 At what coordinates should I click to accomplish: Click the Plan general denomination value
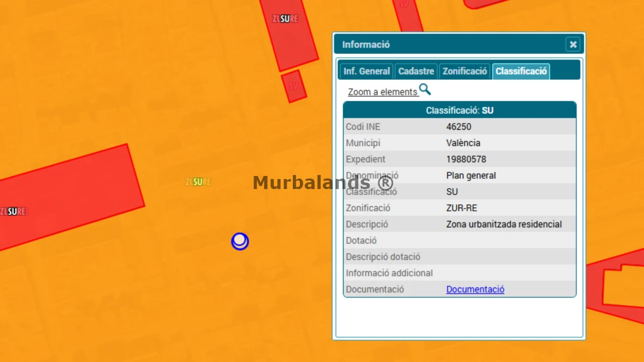coord(471,175)
